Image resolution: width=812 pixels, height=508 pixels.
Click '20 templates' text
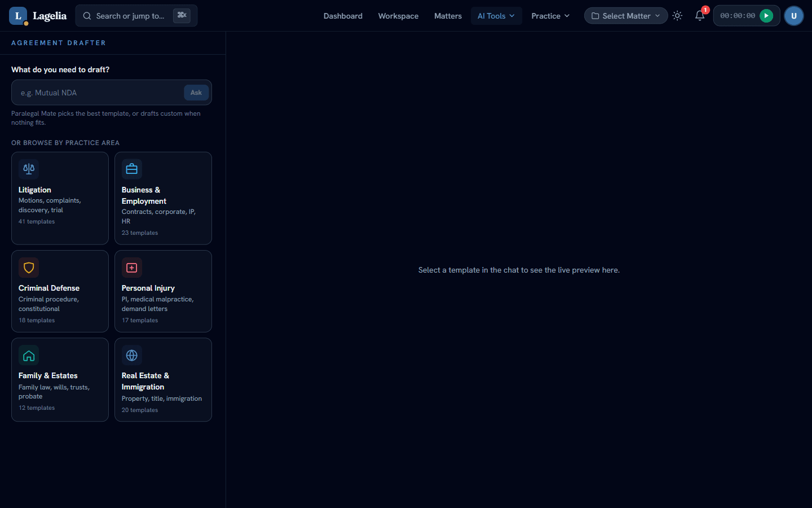point(140,410)
